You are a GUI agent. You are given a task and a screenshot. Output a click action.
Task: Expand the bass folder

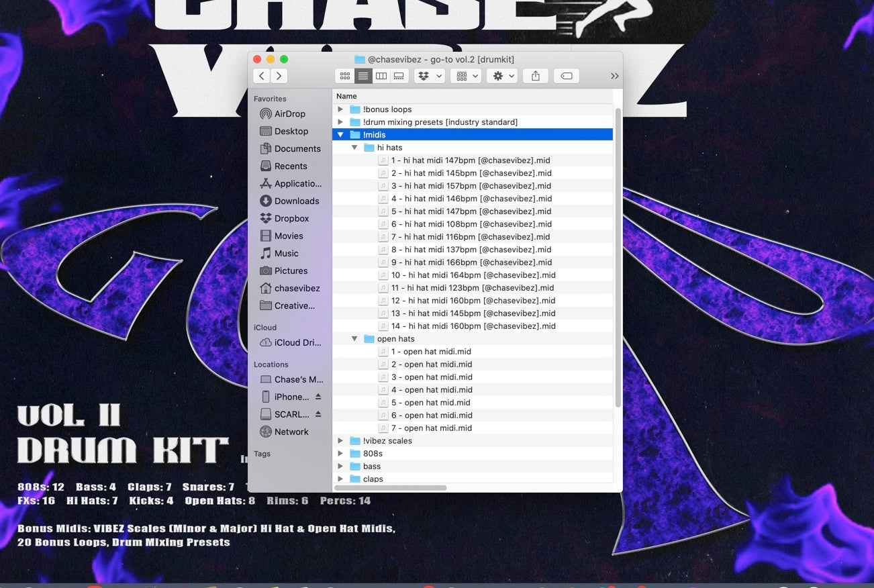tap(340, 467)
